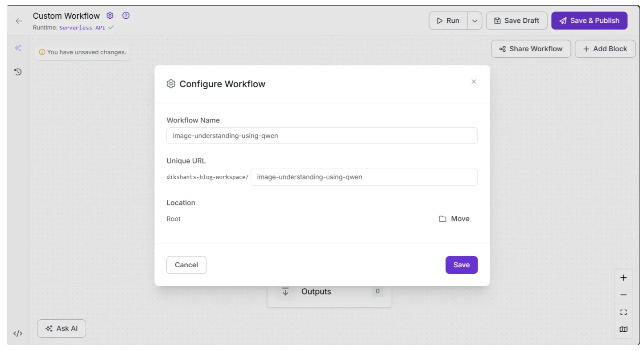Image resolution: width=644 pixels, height=351 pixels.
Task: Zoom in on the canvas
Action: click(x=623, y=278)
